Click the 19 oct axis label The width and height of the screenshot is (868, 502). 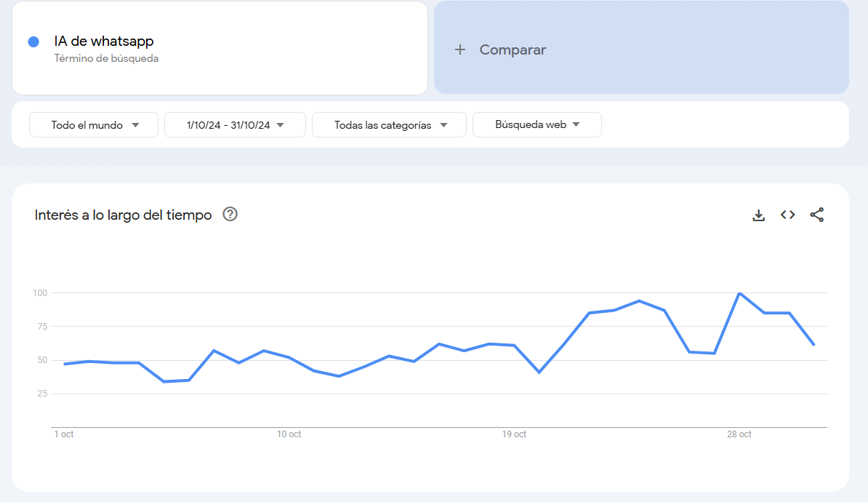click(514, 434)
